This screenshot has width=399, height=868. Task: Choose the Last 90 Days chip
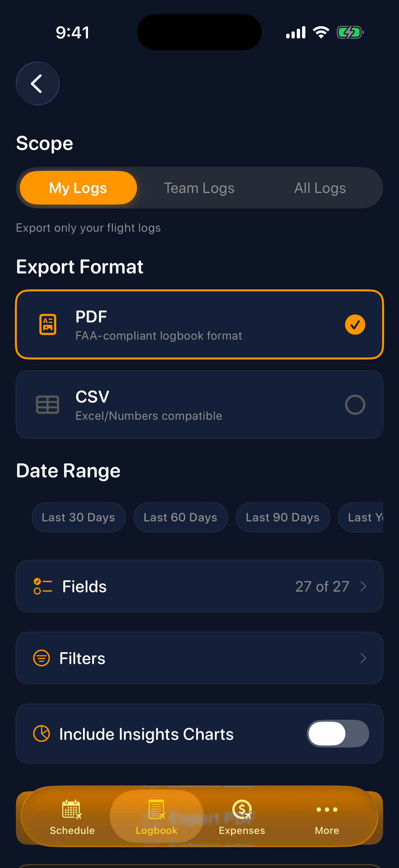coord(283,517)
